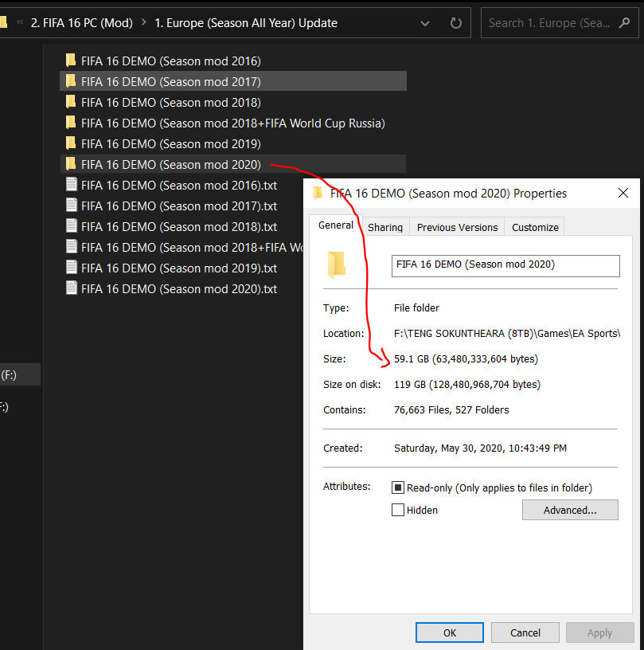Click text file icon of Season mod 2017.txt
Screen dimensions: 644x650
[x=71, y=206]
